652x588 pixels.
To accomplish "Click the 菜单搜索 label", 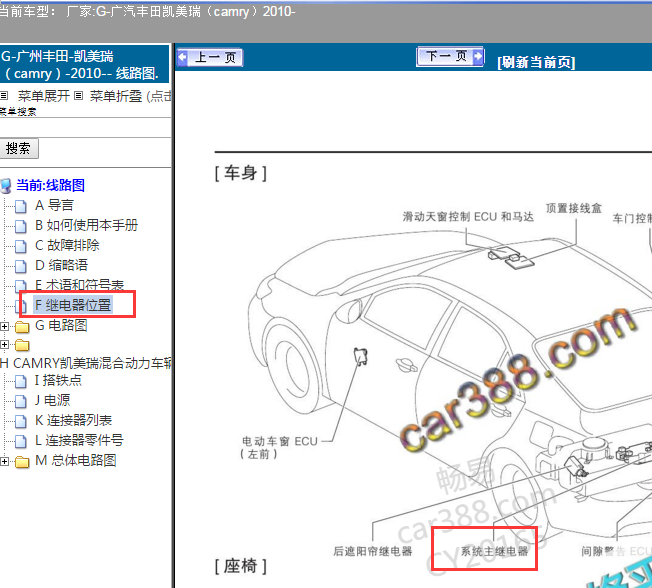I will [x=18, y=111].
